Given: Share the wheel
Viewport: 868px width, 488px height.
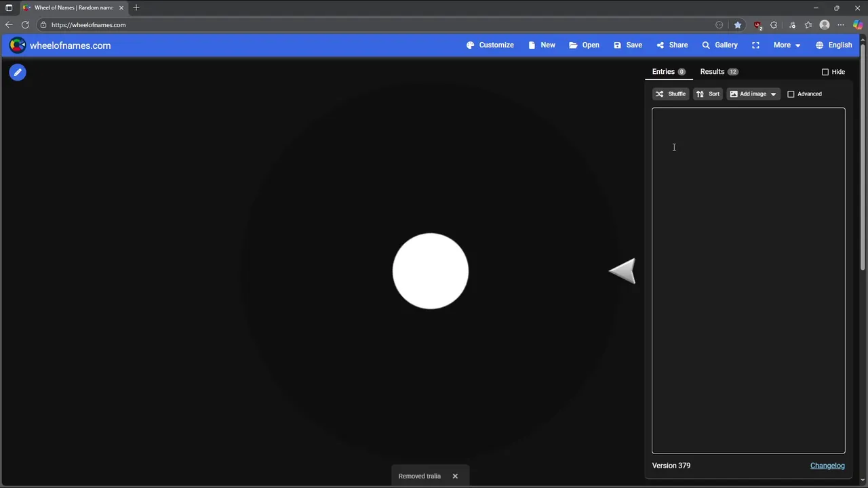Looking at the screenshot, I should coord(672,45).
